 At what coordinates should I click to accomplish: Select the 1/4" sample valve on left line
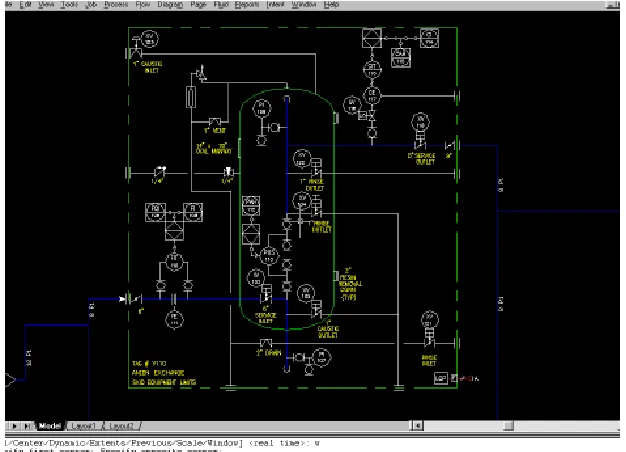tap(160, 172)
